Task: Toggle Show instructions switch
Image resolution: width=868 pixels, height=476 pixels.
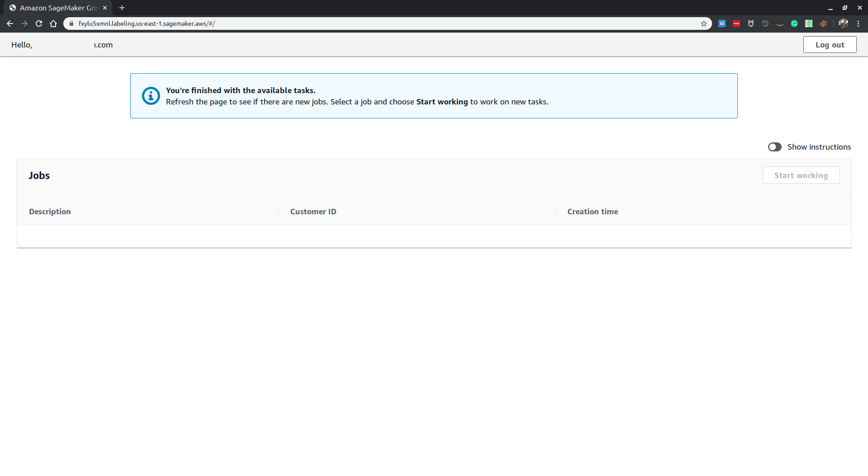Action: [774, 147]
